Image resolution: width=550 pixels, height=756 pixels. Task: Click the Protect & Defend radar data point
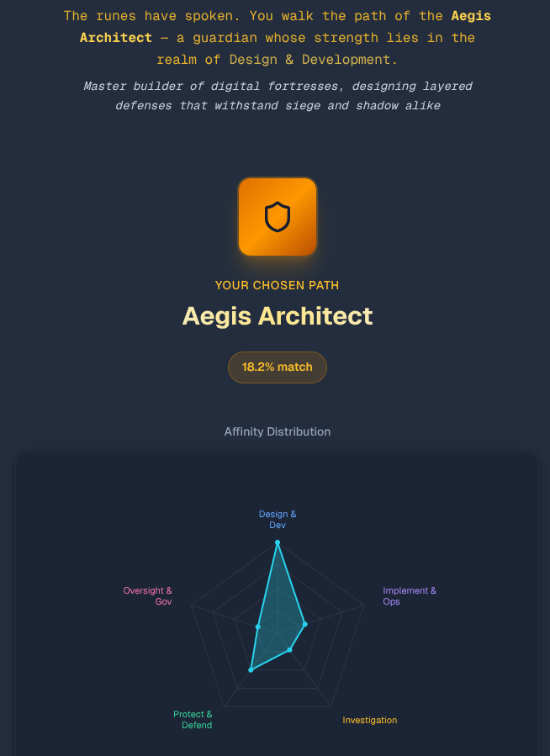[251, 669]
